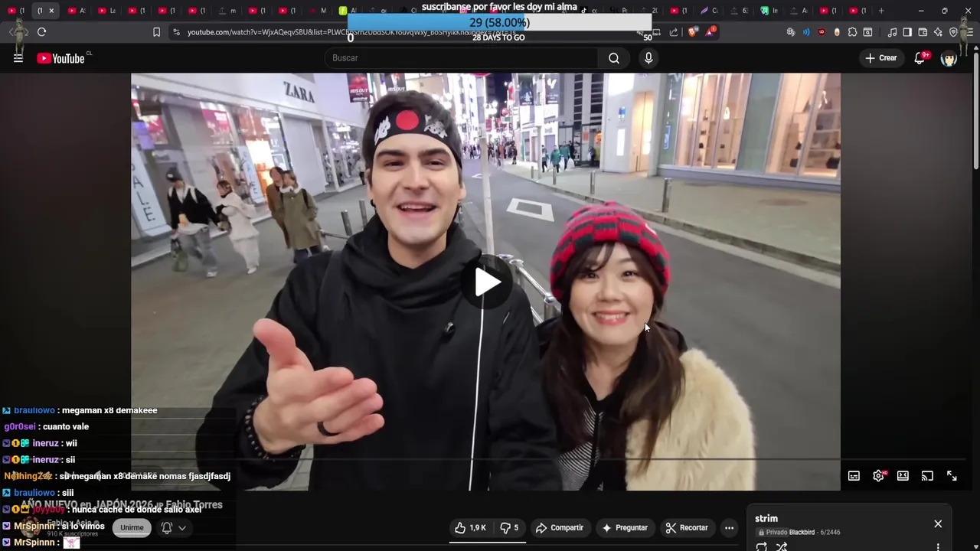
Task: Play the video with the center play button
Action: tap(487, 282)
